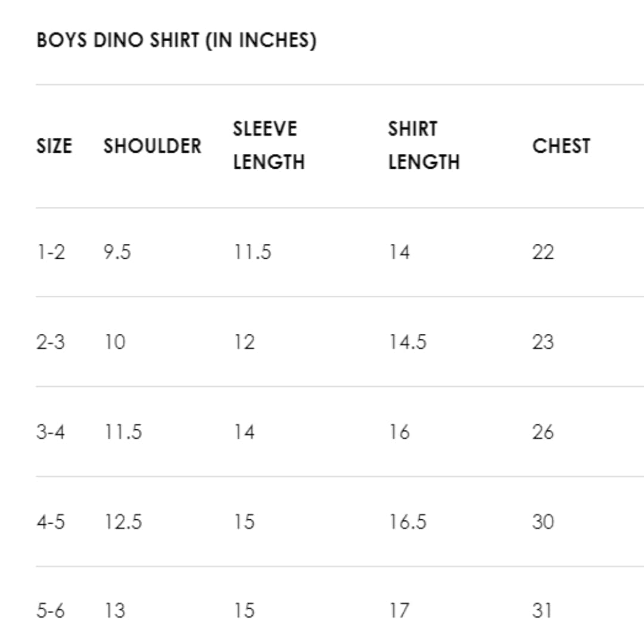Click the 4-5 size row label
The image size is (644, 644).
51,522
